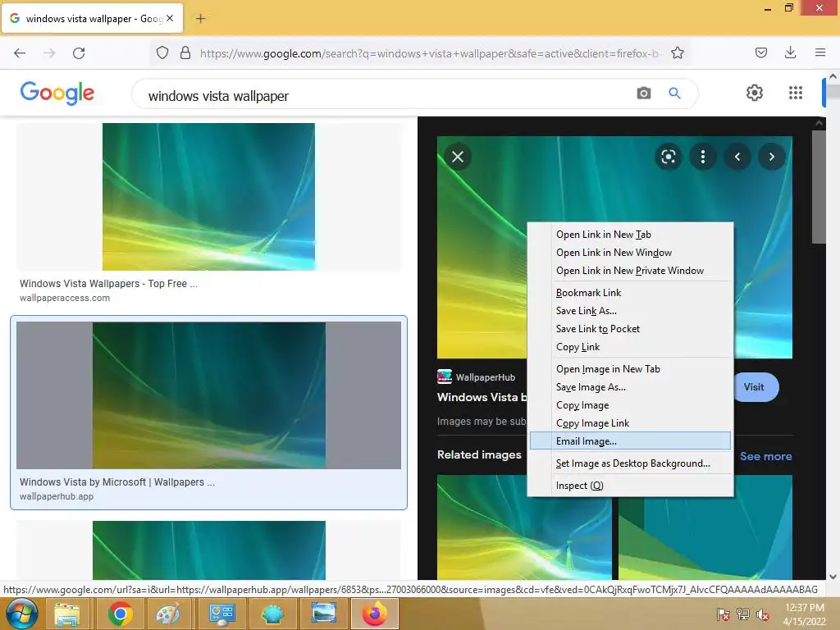Image resolution: width=840 pixels, height=630 pixels.
Task: Open first related image thumbnail
Action: pos(524,527)
